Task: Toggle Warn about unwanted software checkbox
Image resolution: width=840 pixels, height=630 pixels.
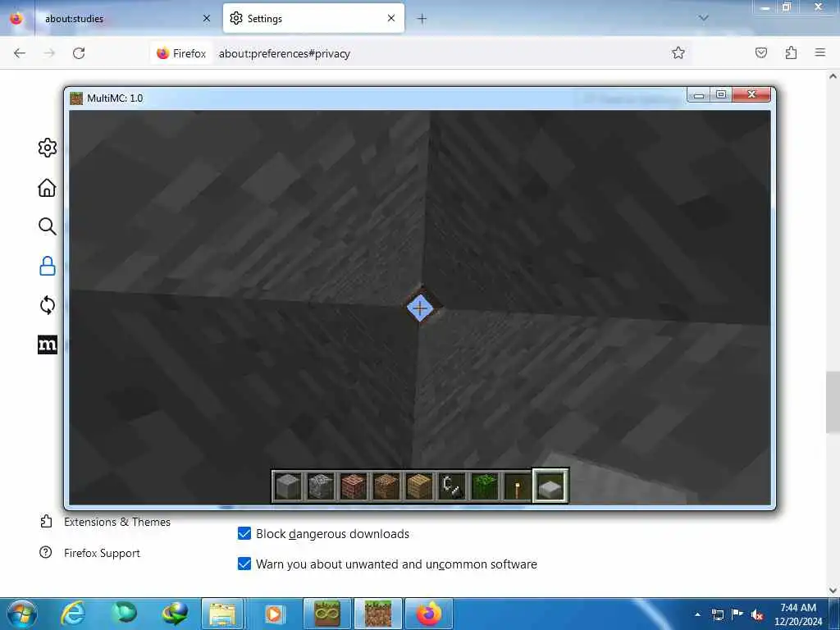Action: click(244, 564)
